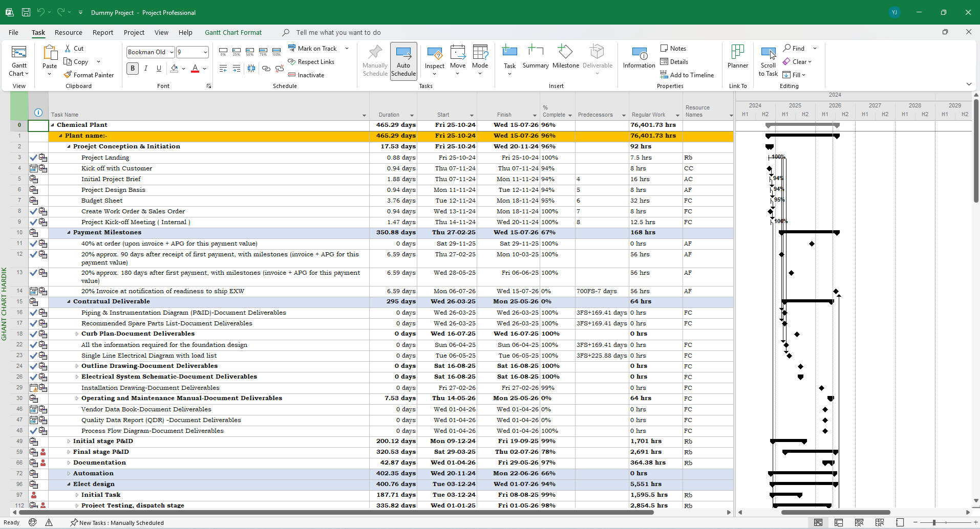Click the Tell me search field
The image size is (980, 529).
pos(338,32)
